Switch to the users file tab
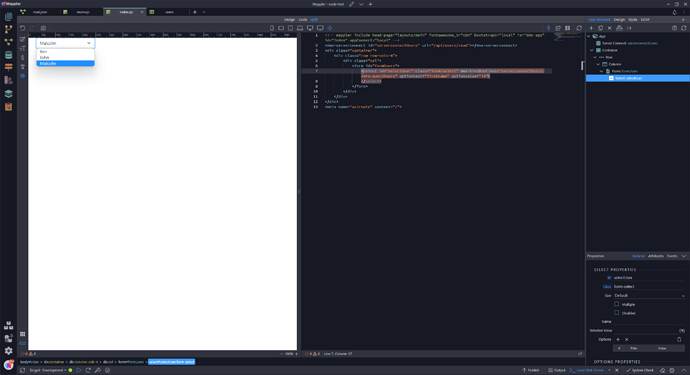Viewport: 690px width, 375px height. click(169, 12)
